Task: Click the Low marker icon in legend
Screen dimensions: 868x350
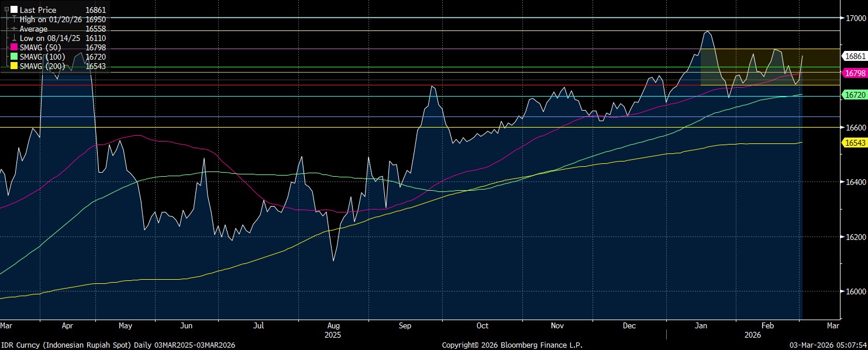Action: coord(14,38)
